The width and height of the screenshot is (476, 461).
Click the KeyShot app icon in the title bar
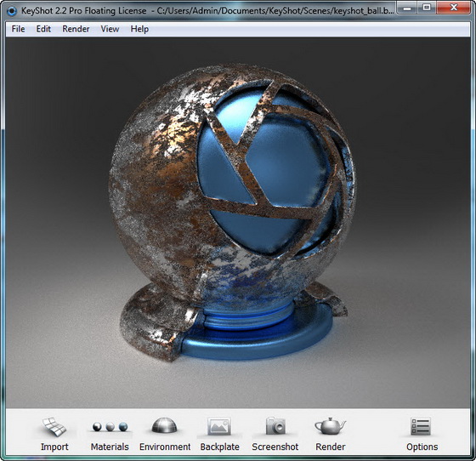click(x=12, y=11)
